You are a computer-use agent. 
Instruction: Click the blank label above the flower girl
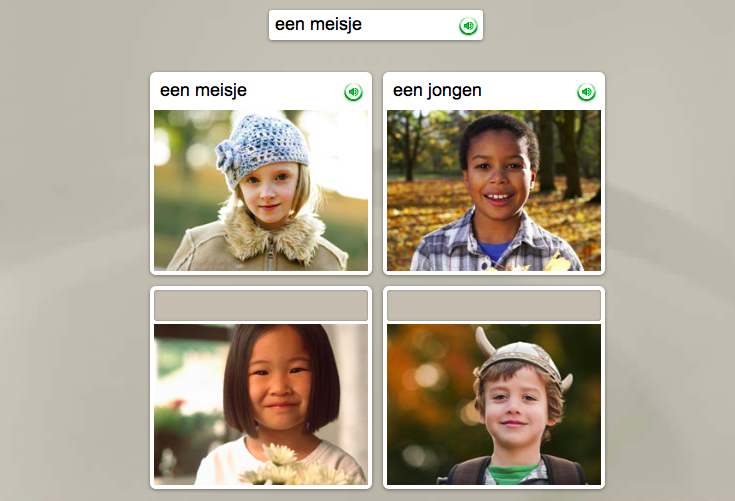261,305
